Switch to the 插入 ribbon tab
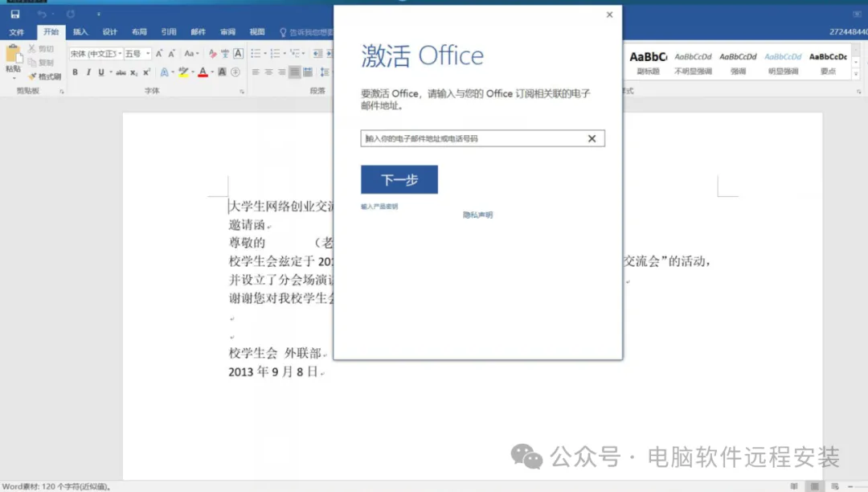Screen dimensions: 868x492 pos(80,32)
